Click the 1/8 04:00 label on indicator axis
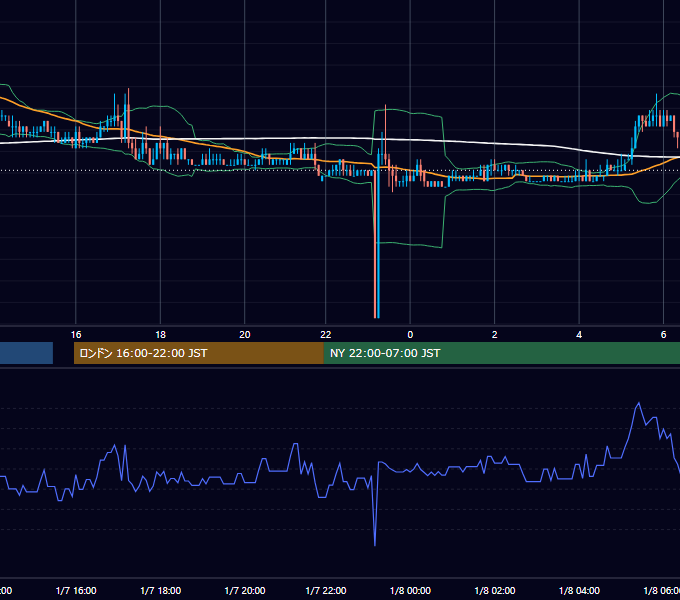 [x=579, y=590]
